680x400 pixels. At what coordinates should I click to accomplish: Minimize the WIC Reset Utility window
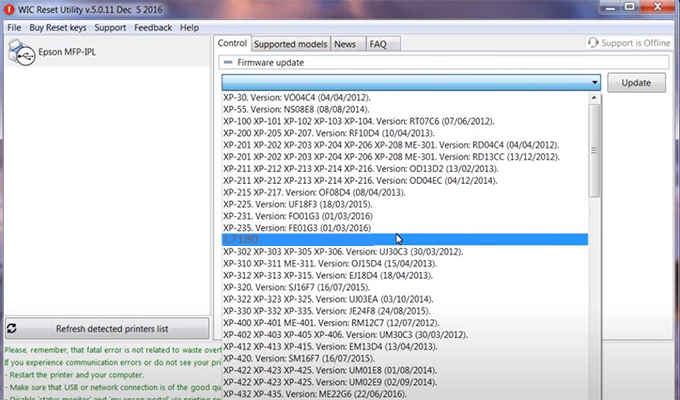610,7
